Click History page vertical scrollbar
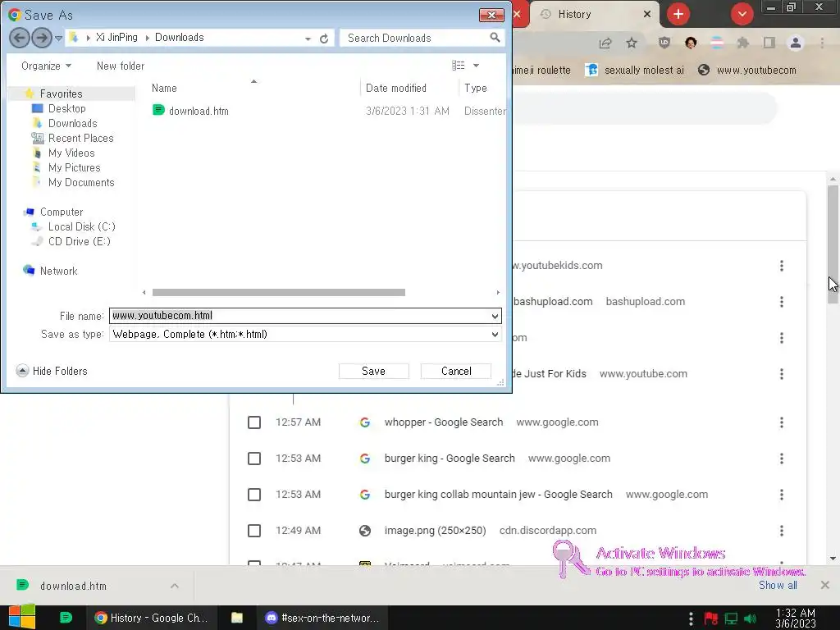Image resolution: width=840 pixels, height=630 pixels. click(833, 244)
